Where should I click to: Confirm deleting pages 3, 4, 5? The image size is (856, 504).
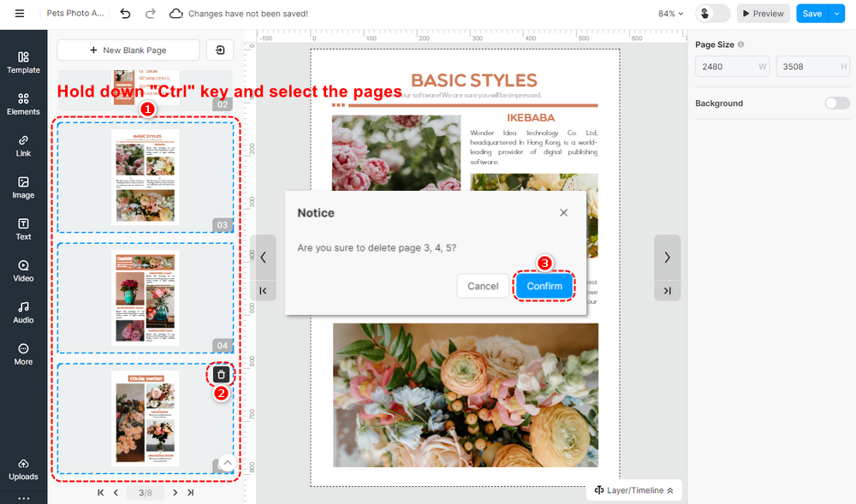(544, 286)
